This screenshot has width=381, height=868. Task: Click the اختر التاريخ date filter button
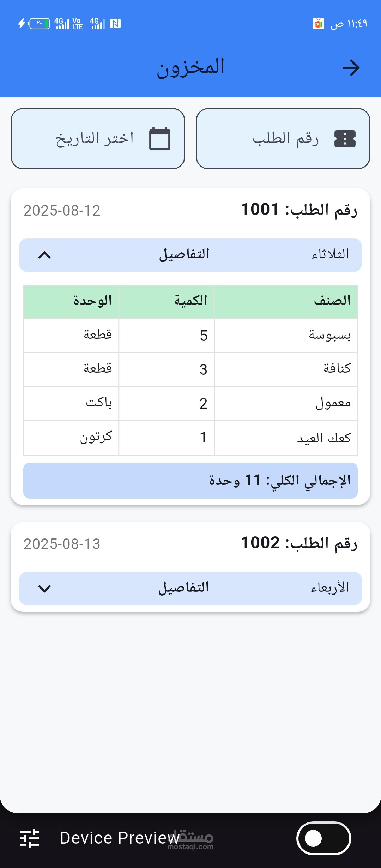tap(98, 139)
